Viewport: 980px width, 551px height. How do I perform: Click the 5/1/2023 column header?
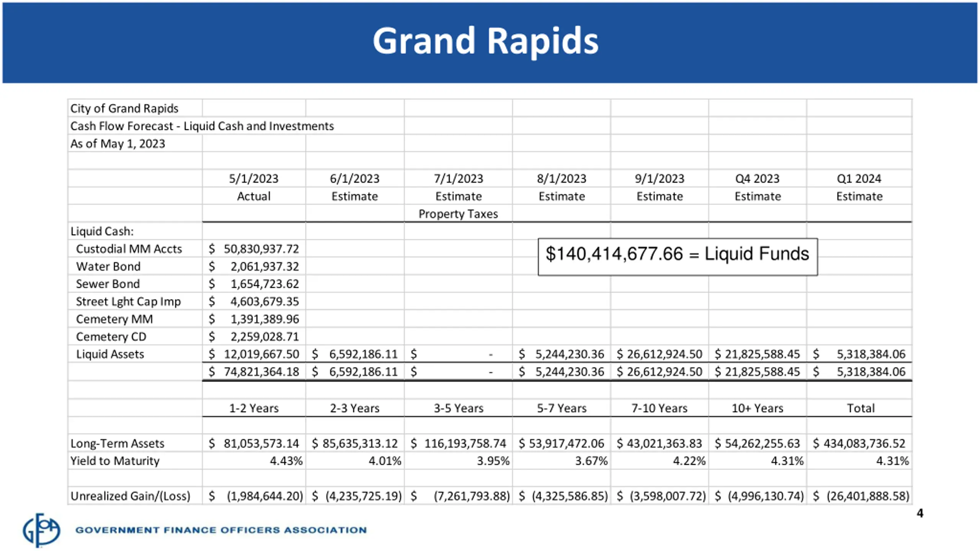coord(254,179)
